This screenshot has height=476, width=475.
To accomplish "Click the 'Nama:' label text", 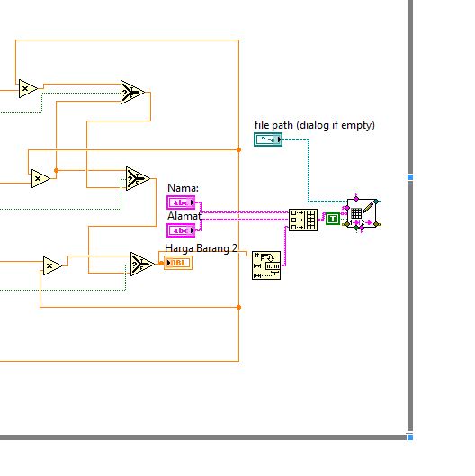I will pyautogui.click(x=183, y=188).
